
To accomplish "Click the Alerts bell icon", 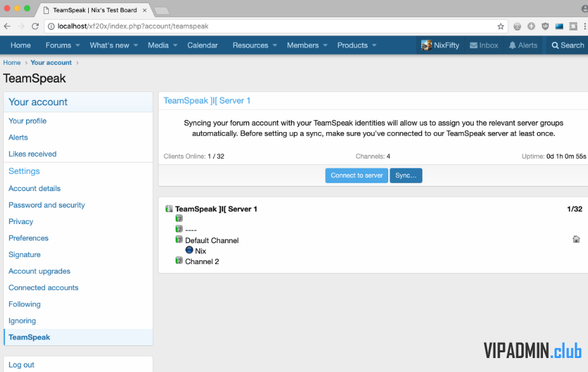I will 513,46.
